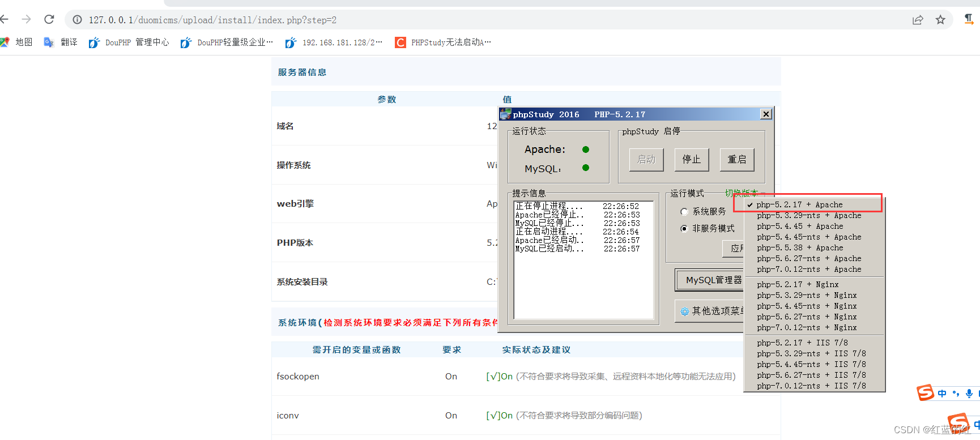
Task: Click the site info icon in address bar
Action: coord(77,20)
